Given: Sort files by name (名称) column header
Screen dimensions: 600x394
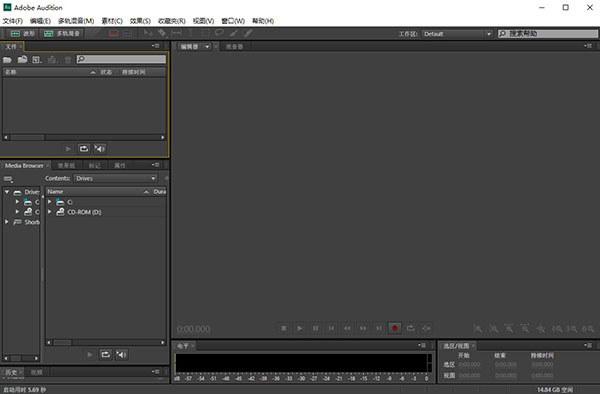Looking at the screenshot, I should point(50,72).
